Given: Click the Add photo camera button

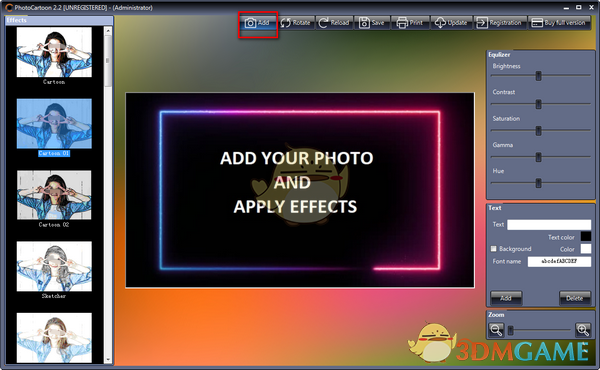Looking at the screenshot, I should (258, 23).
